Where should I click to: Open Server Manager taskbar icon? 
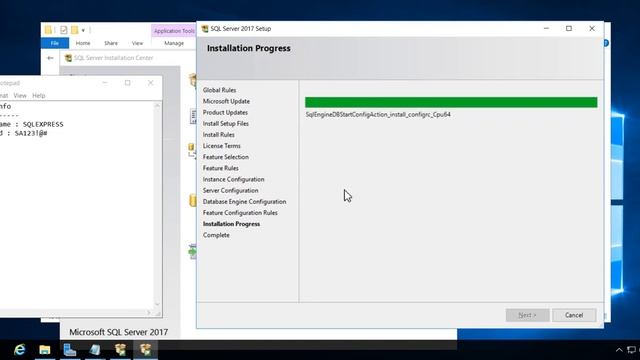pos(70,350)
